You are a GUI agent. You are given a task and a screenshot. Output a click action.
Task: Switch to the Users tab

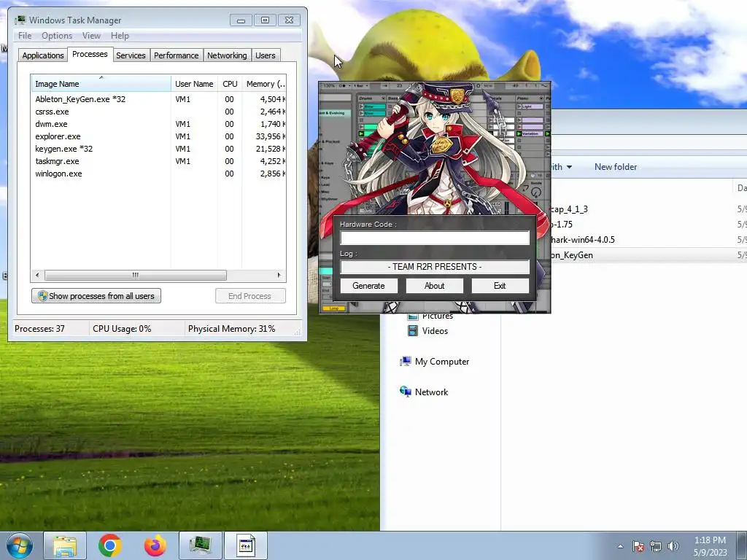click(x=265, y=55)
